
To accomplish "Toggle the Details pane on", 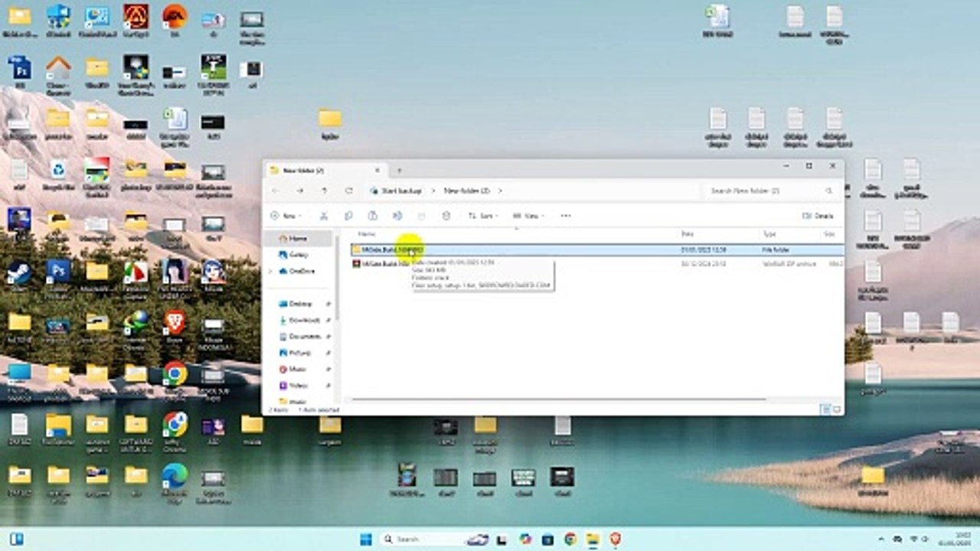I will tap(818, 216).
